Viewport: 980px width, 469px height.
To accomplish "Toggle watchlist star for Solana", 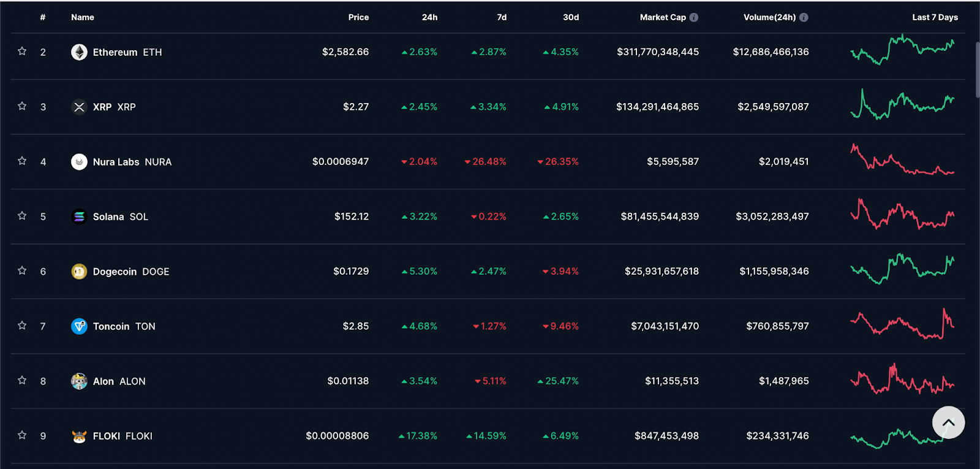I will click(x=22, y=216).
